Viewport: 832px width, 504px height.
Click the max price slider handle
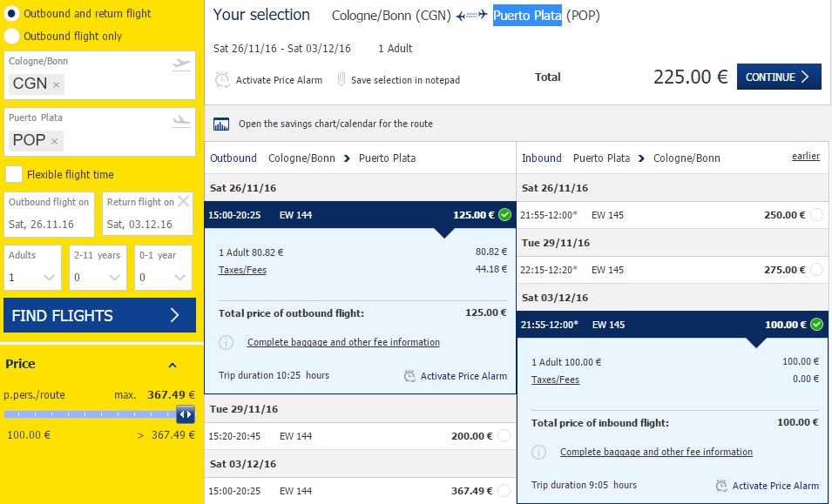(x=186, y=414)
